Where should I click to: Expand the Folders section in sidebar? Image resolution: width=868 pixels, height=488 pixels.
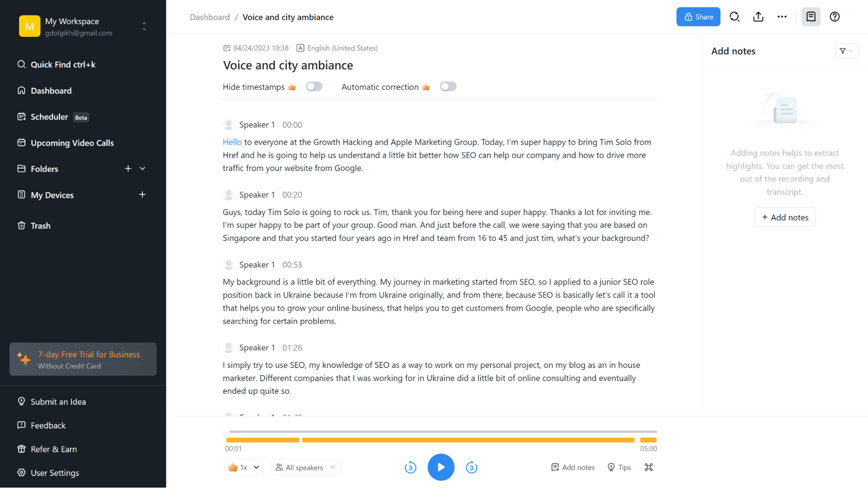[142, 169]
